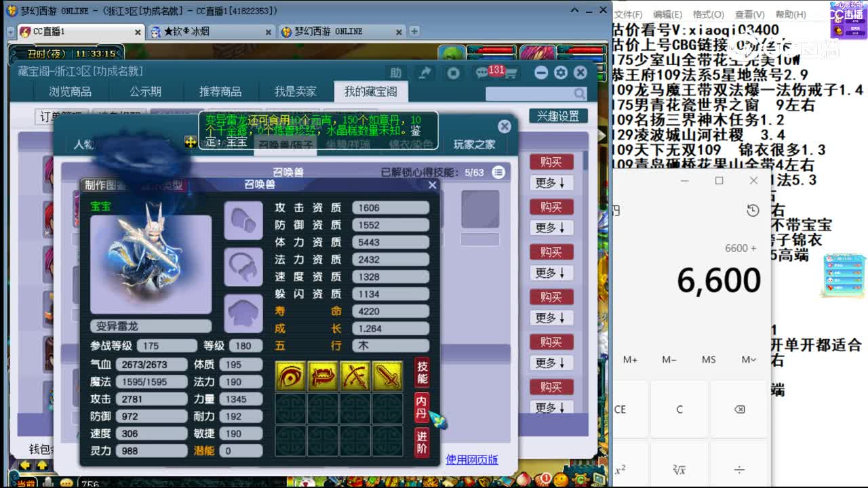
Task: Open Notepad 查看(V) menu
Action: point(749,14)
